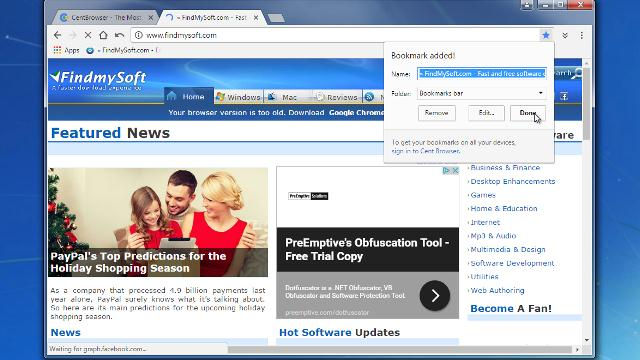Open the Apps grid in the bookmarks bar
Screen dimensions: 640x360
point(67,50)
